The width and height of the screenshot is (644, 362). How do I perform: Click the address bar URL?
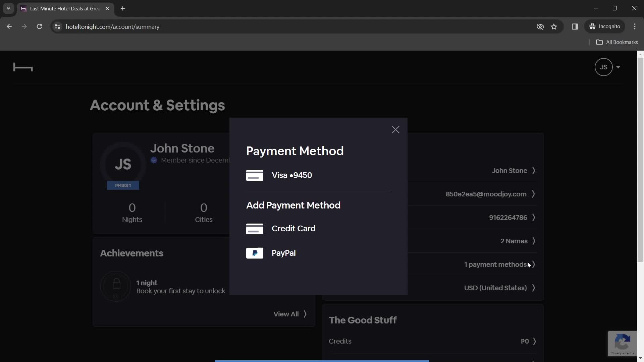coord(112,27)
